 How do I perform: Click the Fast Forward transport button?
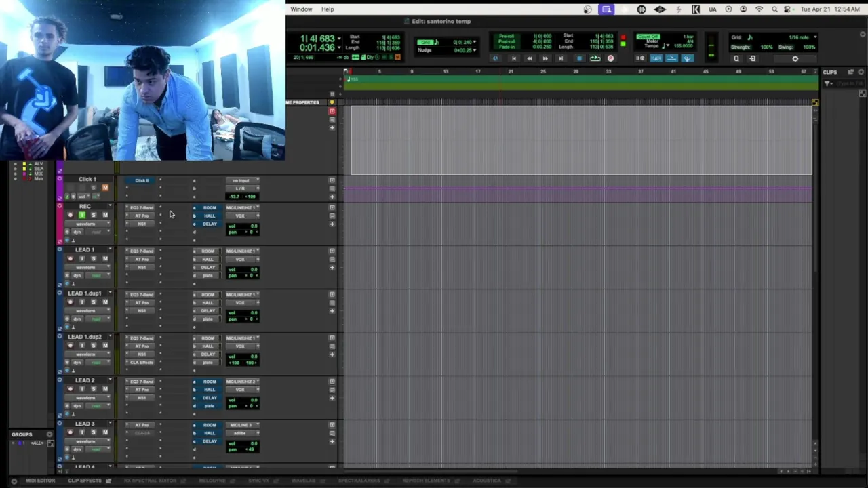(545, 59)
